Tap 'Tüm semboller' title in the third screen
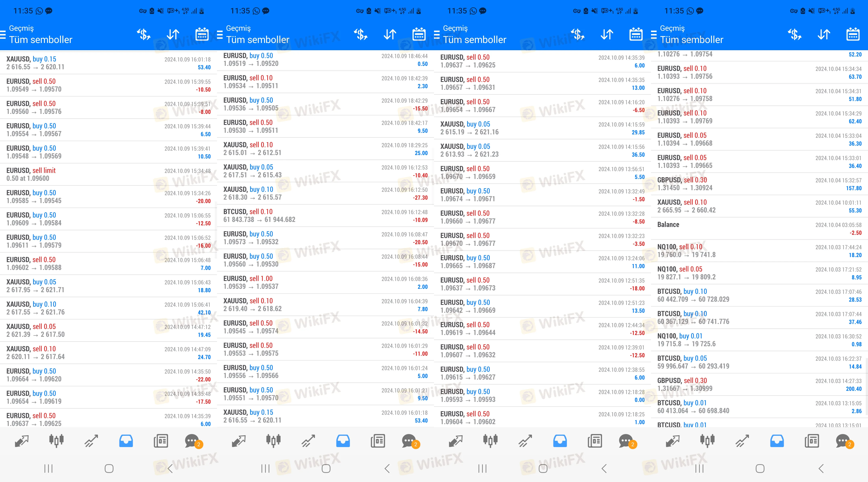This screenshot has height=482, width=868. (474, 40)
